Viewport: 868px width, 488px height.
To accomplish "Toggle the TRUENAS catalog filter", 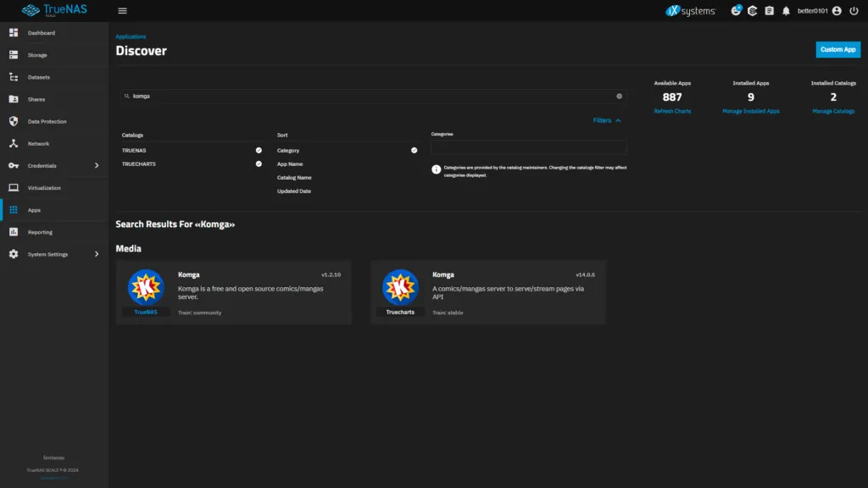I will pyautogui.click(x=259, y=150).
